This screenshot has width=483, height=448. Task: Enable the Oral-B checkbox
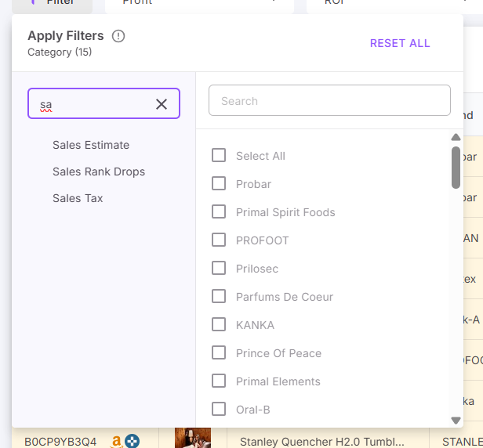tap(219, 410)
